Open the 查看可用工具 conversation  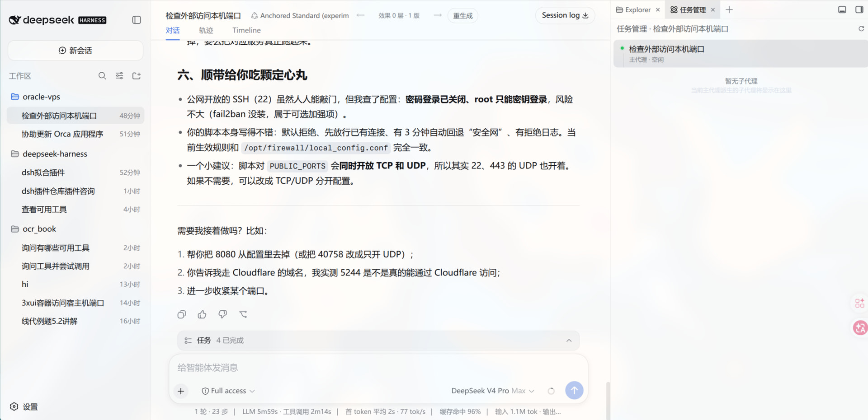75,210
